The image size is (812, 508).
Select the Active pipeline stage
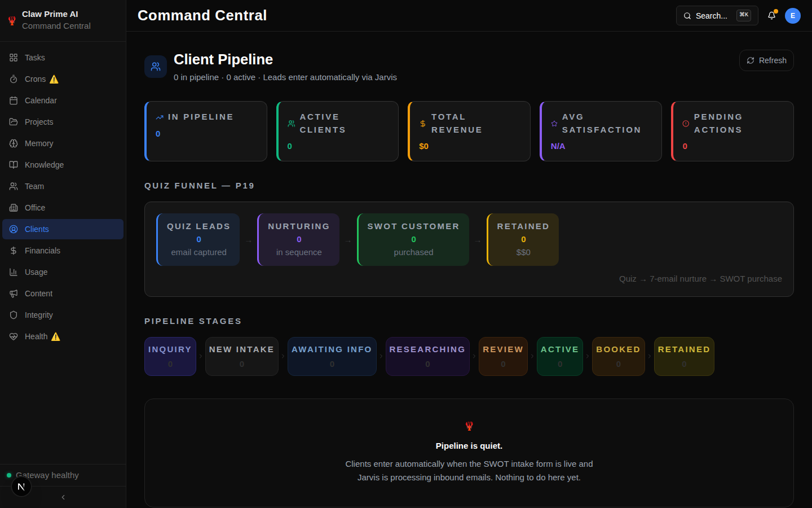click(560, 357)
